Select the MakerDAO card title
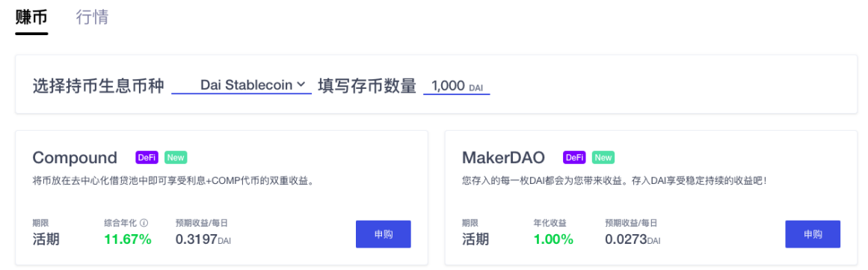 (503, 158)
